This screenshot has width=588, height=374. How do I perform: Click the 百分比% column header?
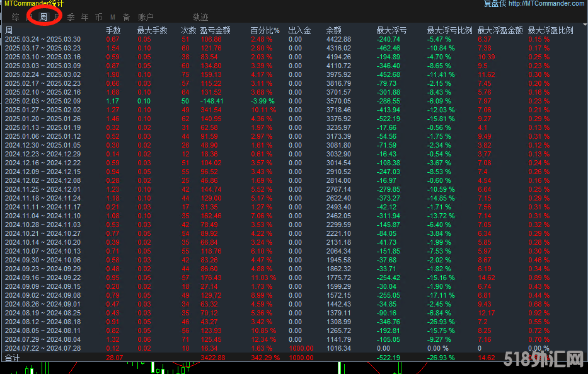[265, 30]
